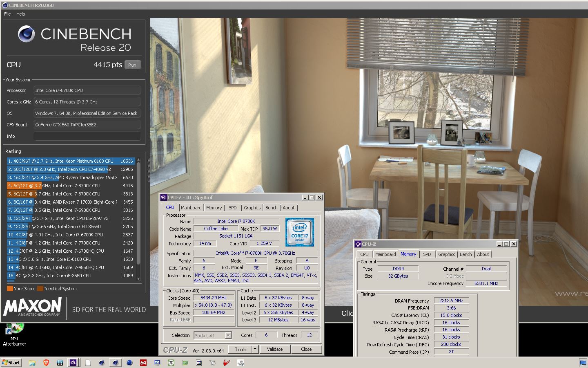This screenshot has width=588, height=368.
Task: Open the red 64 taskbar icon
Action: pos(143,363)
